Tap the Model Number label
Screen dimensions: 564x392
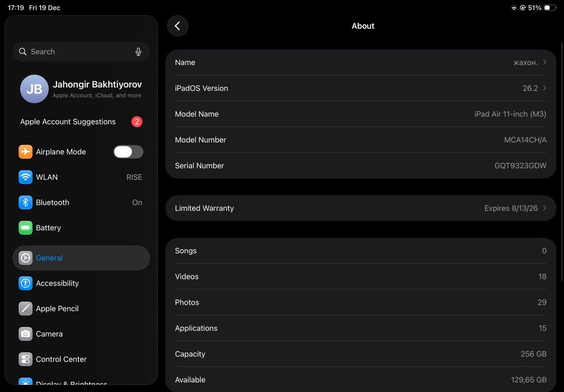(x=200, y=140)
